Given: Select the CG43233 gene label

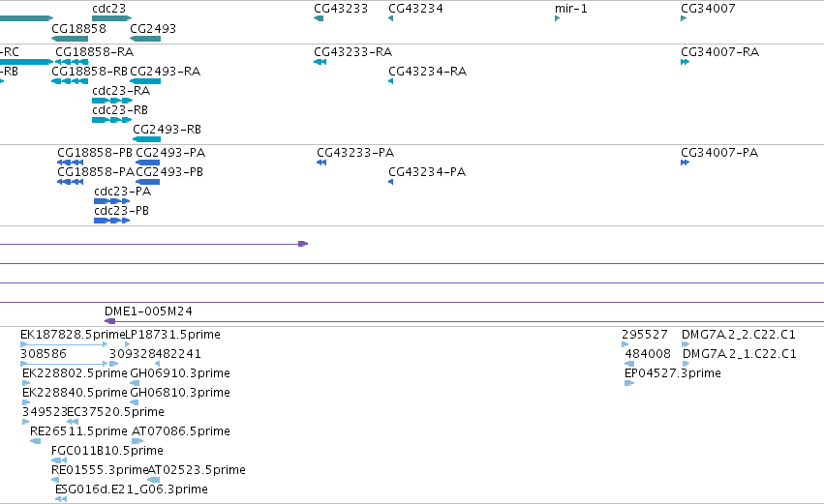Looking at the screenshot, I should click(341, 9).
